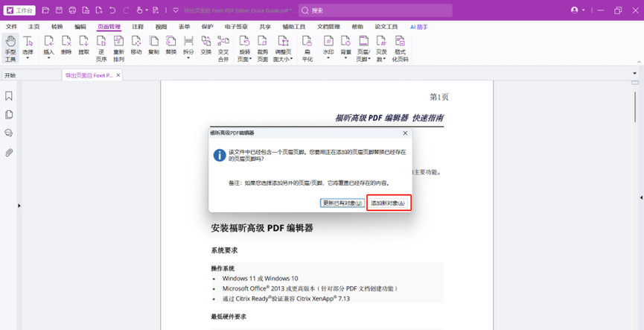Expand the quick access toolbar customize arrow
The image size is (644, 330).
pyautogui.click(x=176, y=10)
